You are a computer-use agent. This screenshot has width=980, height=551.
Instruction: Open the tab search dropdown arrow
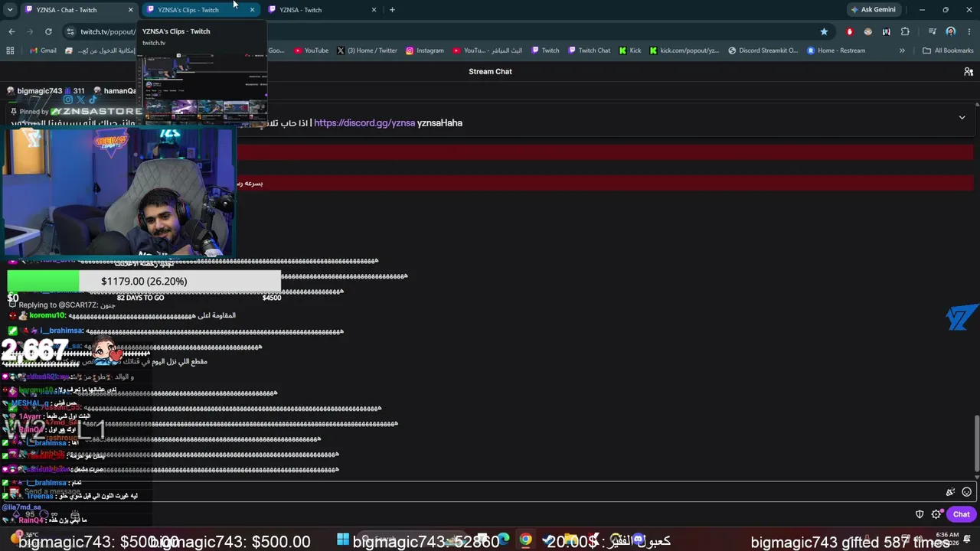[10, 10]
